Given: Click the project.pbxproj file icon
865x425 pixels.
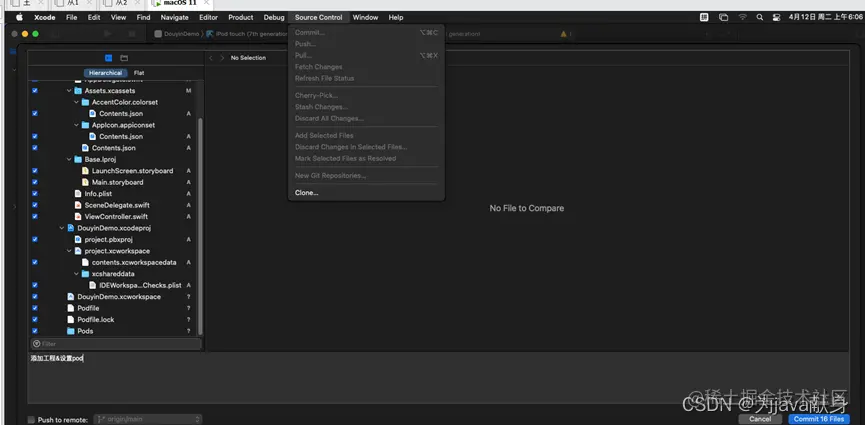Looking at the screenshot, I should tap(78, 240).
